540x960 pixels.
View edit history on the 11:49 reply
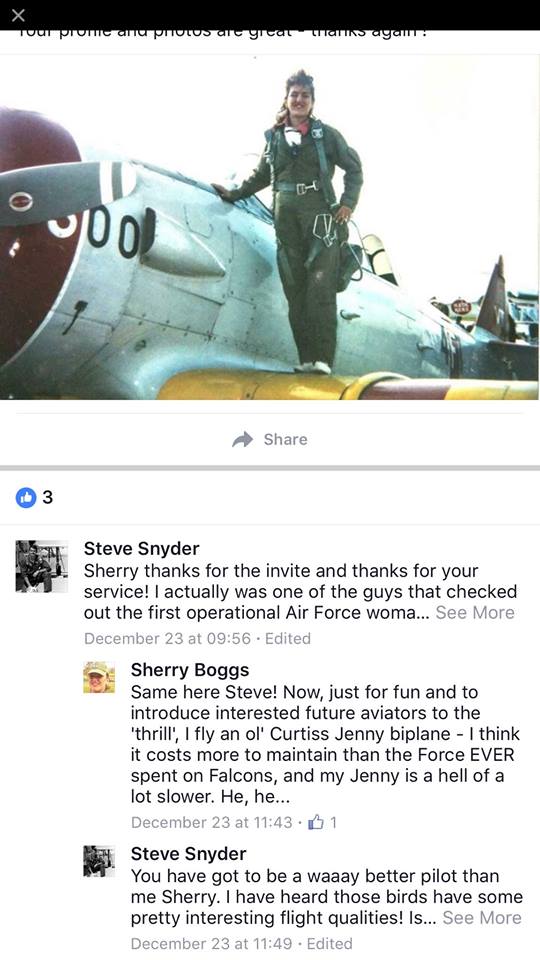(x=329, y=944)
